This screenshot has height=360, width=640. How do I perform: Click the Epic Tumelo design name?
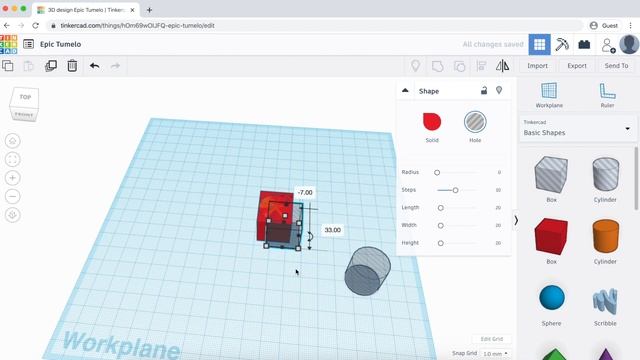point(60,44)
